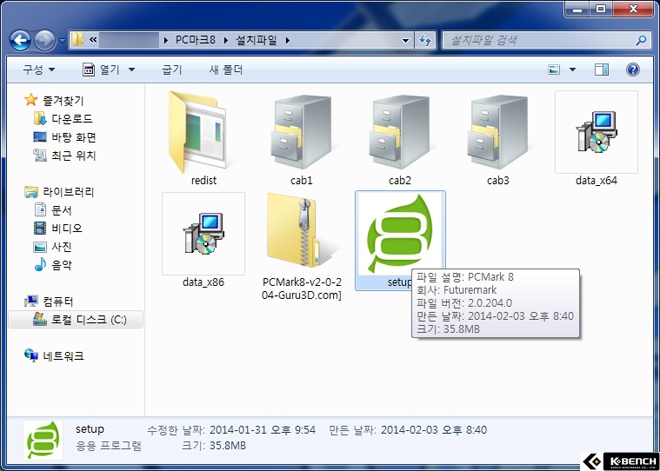The height and width of the screenshot is (471, 660).
Task: Open the 문서 library
Action: (x=61, y=210)
